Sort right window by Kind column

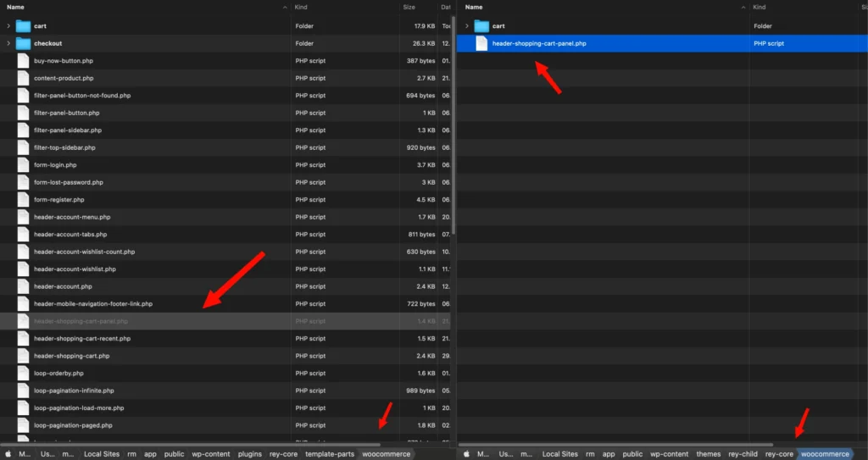759,7
